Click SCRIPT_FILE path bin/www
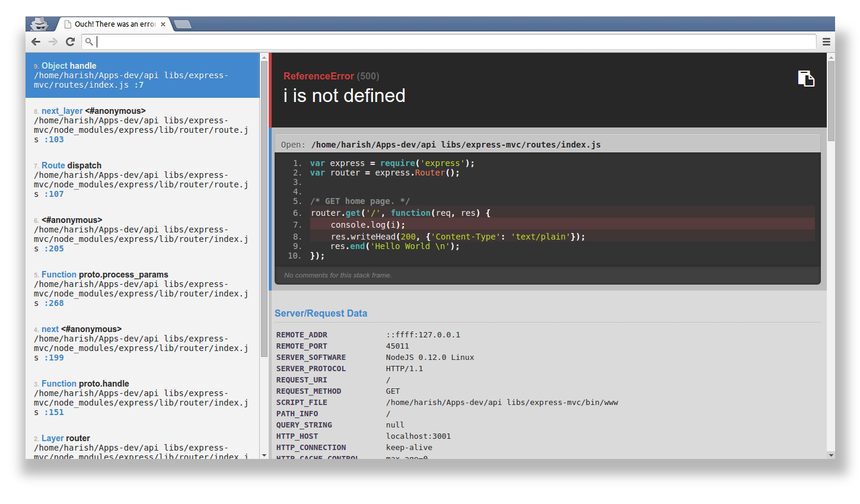 point(502,403)
